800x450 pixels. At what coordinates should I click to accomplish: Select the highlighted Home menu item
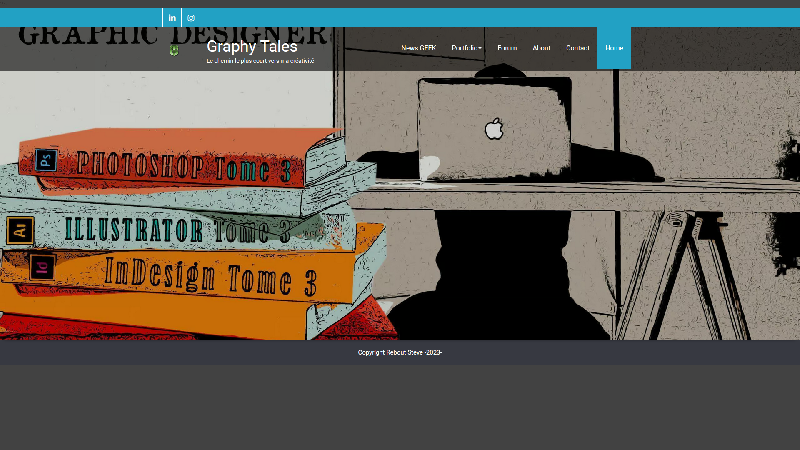click(x=614, y=48)
